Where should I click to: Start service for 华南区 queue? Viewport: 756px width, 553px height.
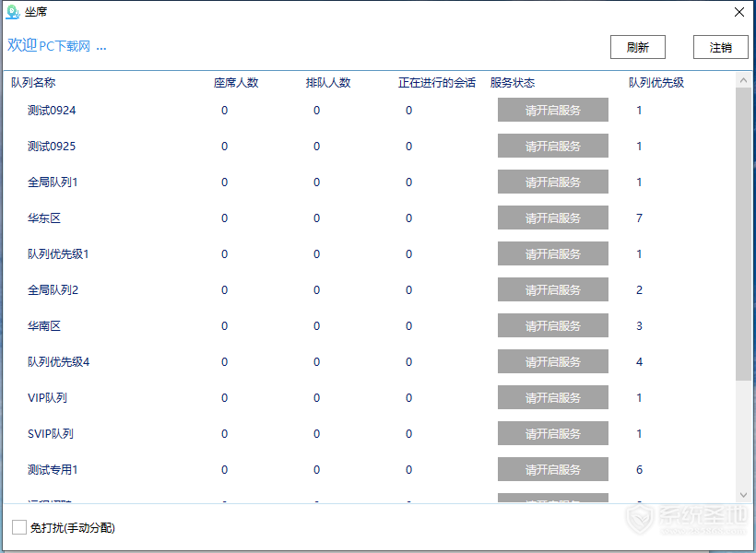pos(552,325)
